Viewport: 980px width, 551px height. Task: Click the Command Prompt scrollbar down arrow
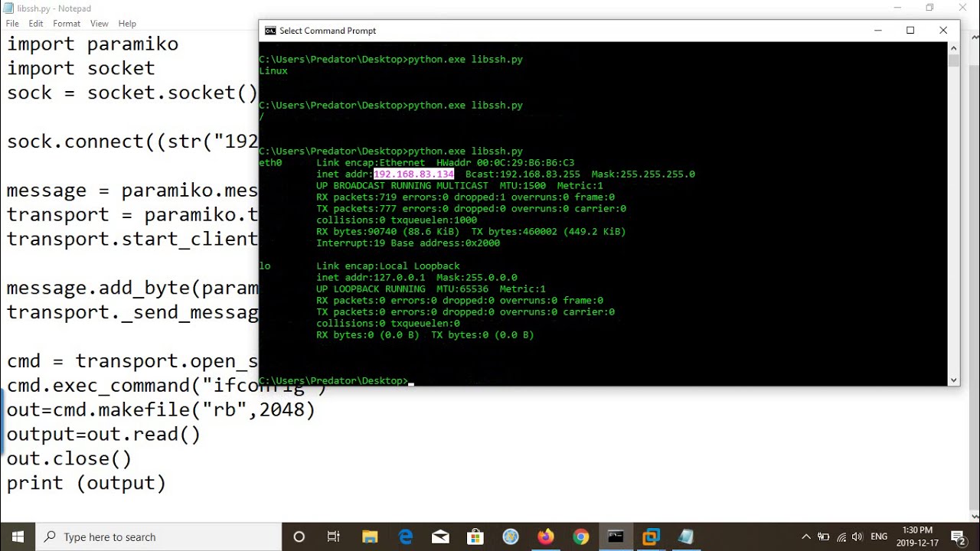point(953,380)
